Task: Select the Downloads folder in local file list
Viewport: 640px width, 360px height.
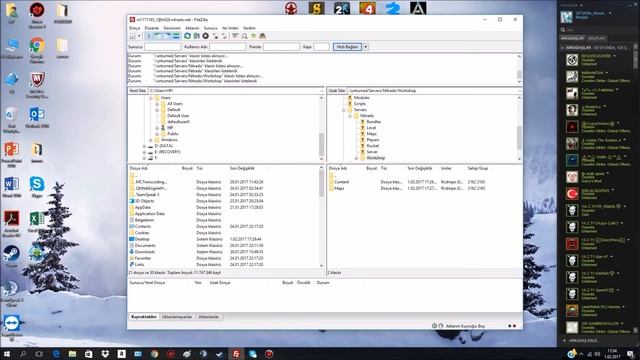Action: point(145,252)
